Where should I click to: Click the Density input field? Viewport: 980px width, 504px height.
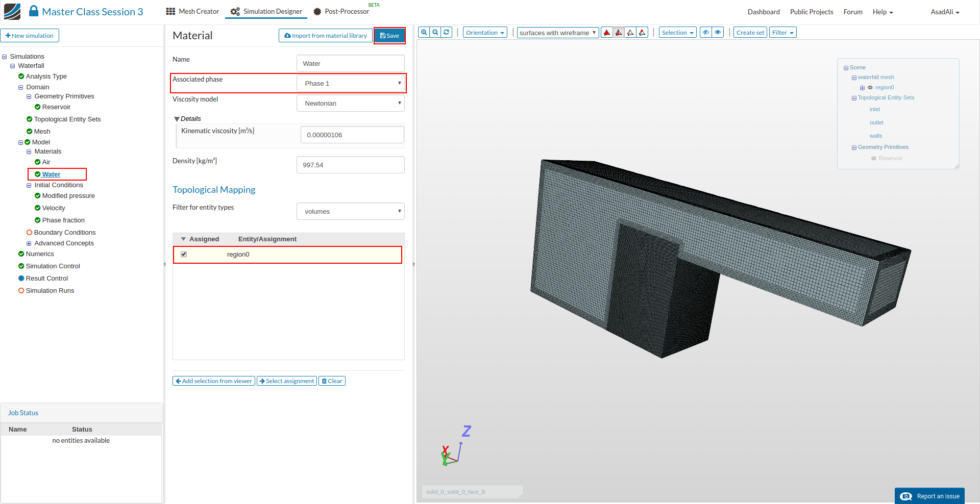(x=350, y=165)
